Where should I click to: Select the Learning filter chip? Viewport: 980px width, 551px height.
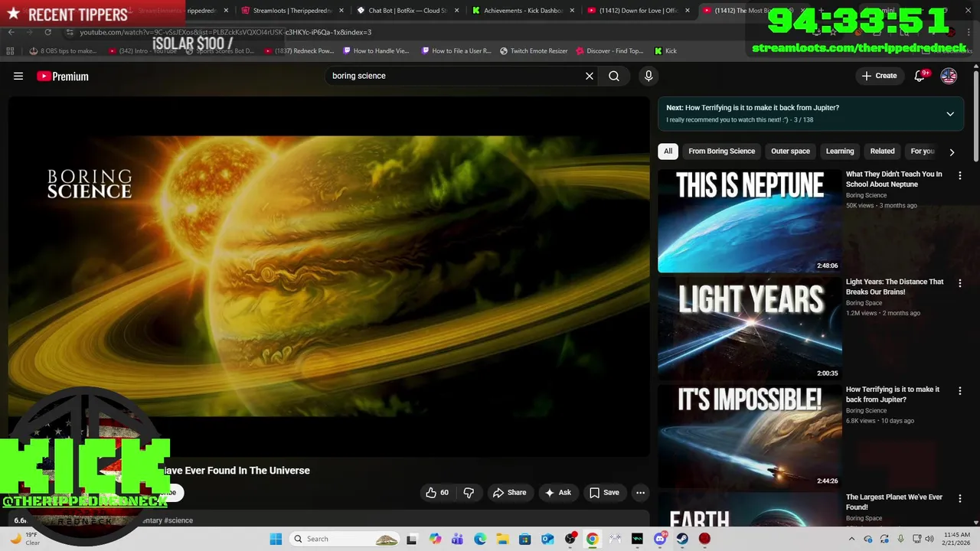[840, 152]
